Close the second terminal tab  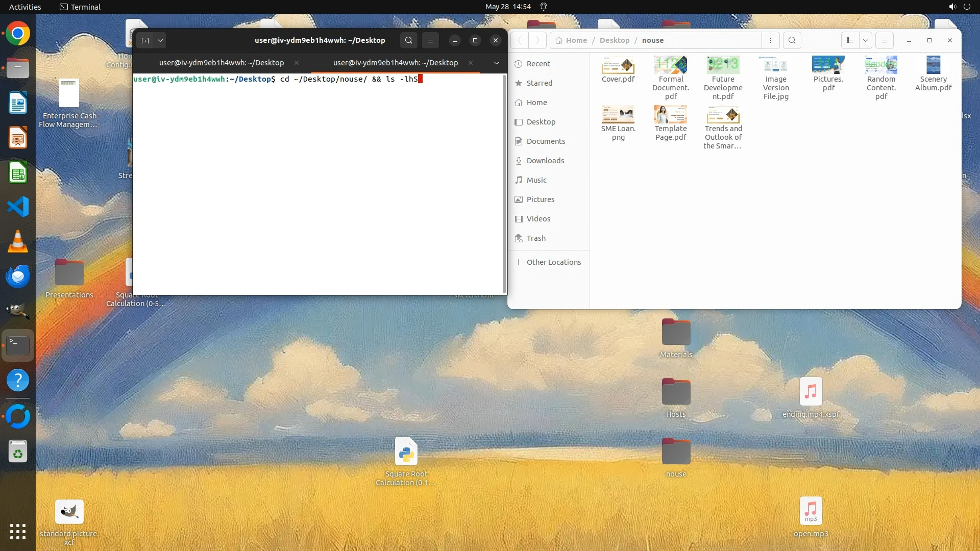click(471, 63)
